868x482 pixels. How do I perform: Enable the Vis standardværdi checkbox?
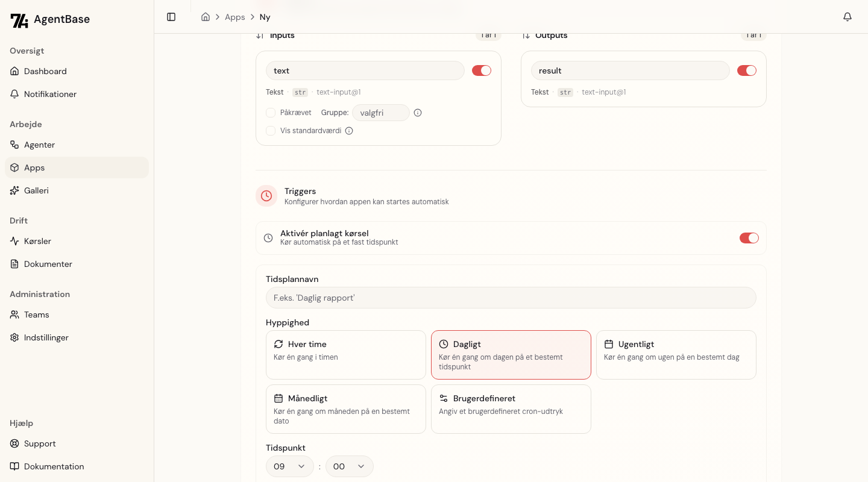click(x=271, y=131)
